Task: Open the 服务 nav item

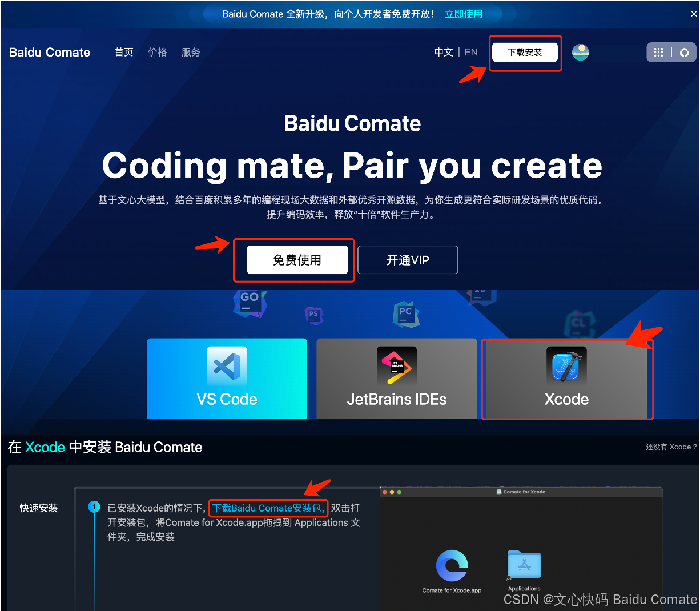Action: 191,53
